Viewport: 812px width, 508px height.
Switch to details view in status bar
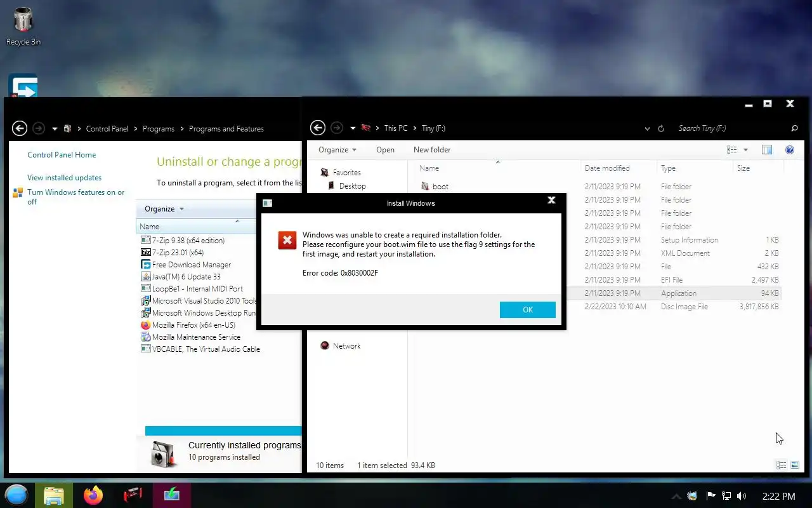[782, 465]
